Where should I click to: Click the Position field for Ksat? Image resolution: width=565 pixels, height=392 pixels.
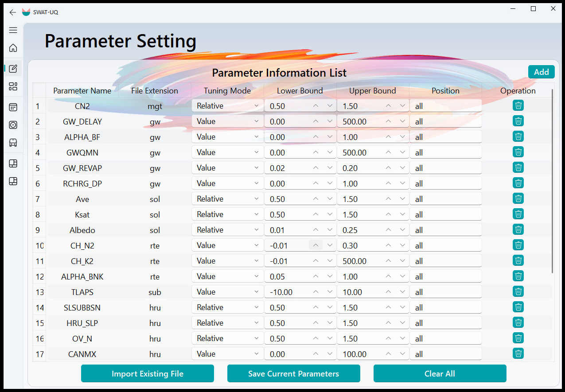pyautogui.click(x=445, y=214)
